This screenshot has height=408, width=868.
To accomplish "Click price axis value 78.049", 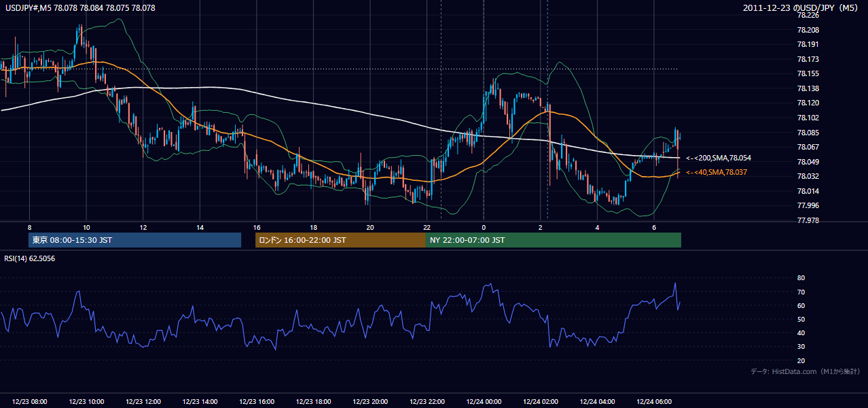I will (x=808, y=162).
